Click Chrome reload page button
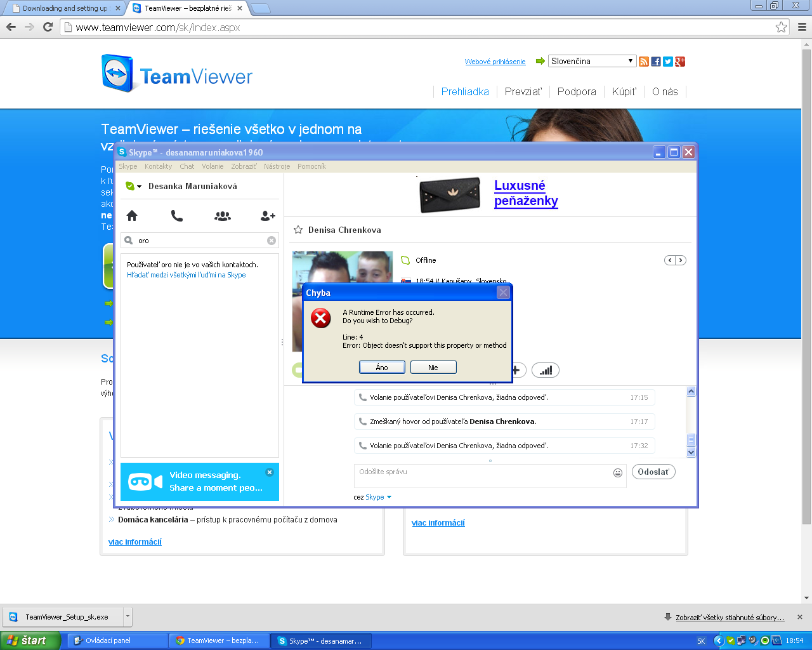This screenshot has height=650, width=812. 48,27
